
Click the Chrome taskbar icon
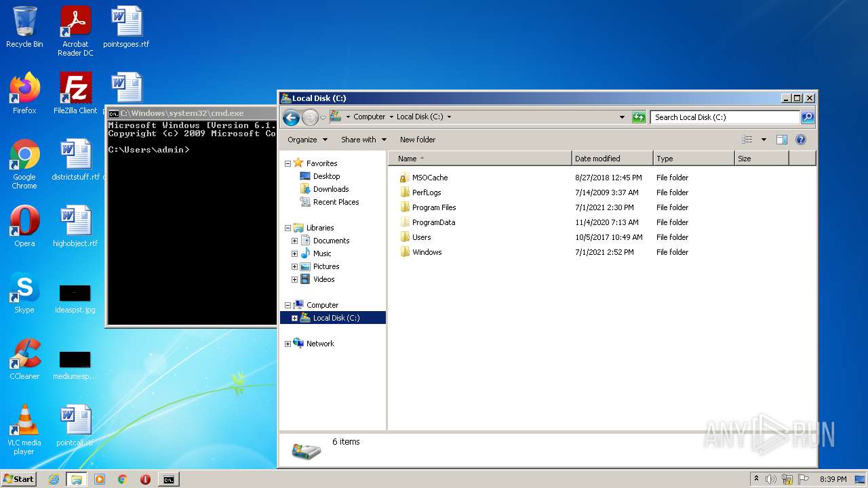pyautogui.click(x=123, y=479)
